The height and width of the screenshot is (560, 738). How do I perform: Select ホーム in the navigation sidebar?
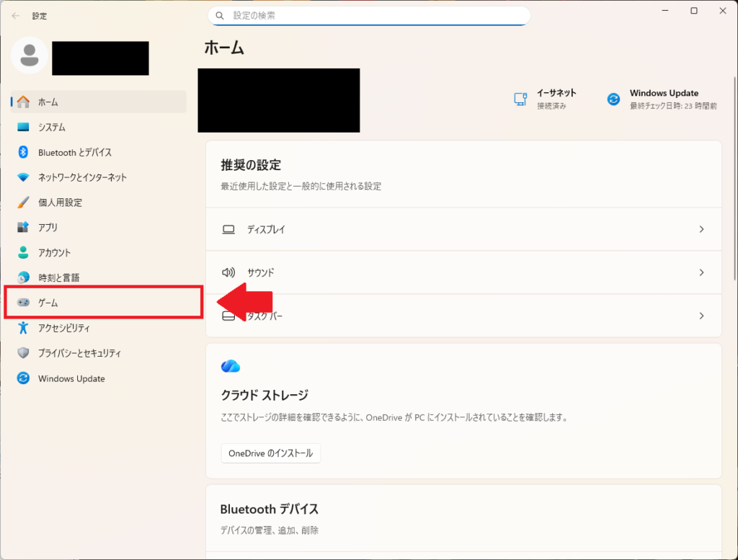pos(48,102)
